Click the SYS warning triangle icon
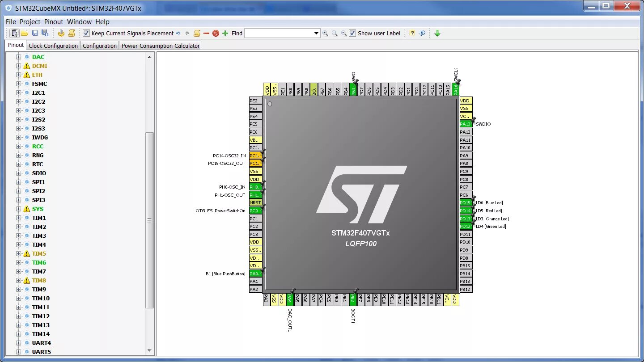Image resolution: width=644 pixels, height=362 pixels. (26, 209)
